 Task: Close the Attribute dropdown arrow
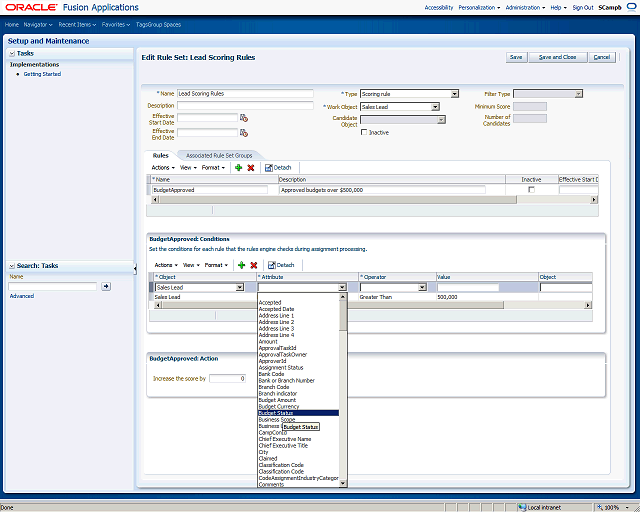[342, 287]
